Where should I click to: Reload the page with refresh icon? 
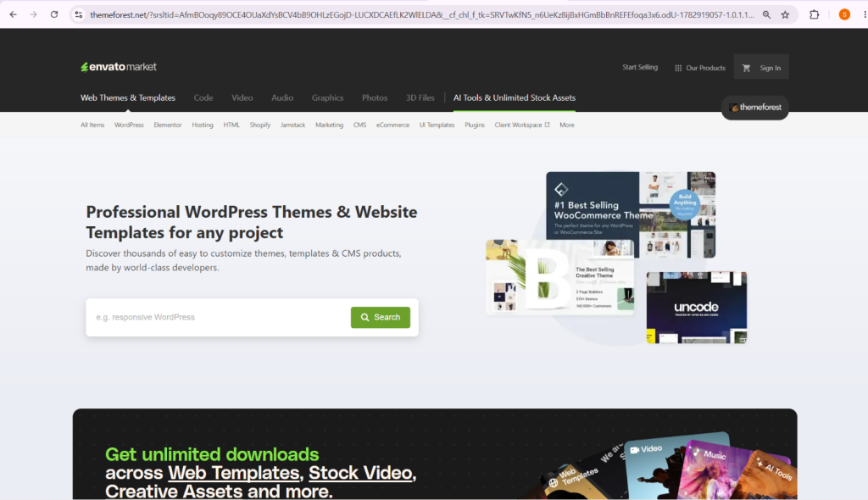[54, 15]
